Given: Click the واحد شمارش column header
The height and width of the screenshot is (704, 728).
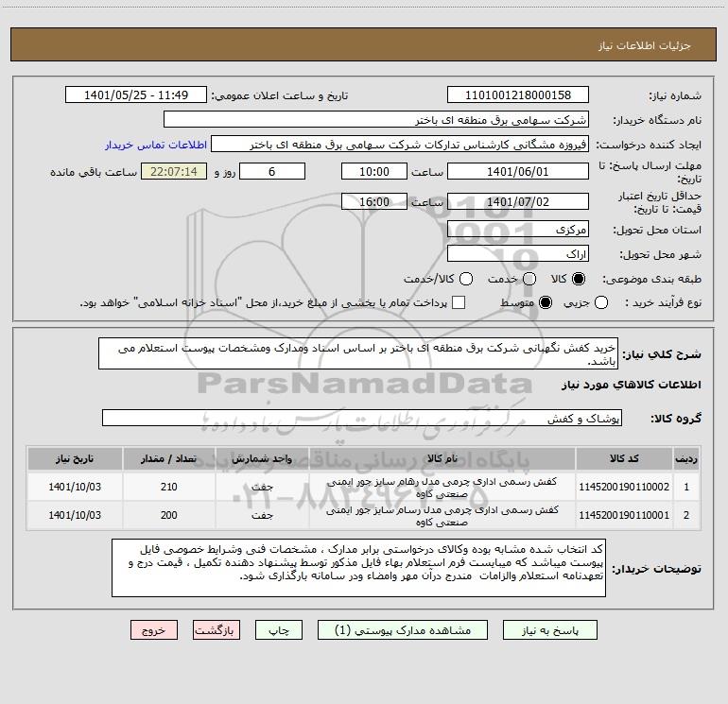Looking at the screenshot, I should pos(262,458).
